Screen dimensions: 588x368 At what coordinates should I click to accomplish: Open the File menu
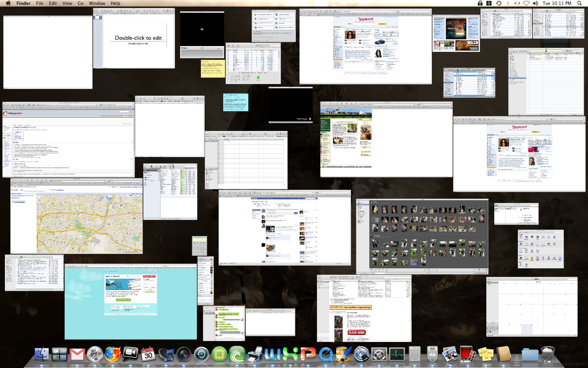pyautogui.click(x=40, y=3)
